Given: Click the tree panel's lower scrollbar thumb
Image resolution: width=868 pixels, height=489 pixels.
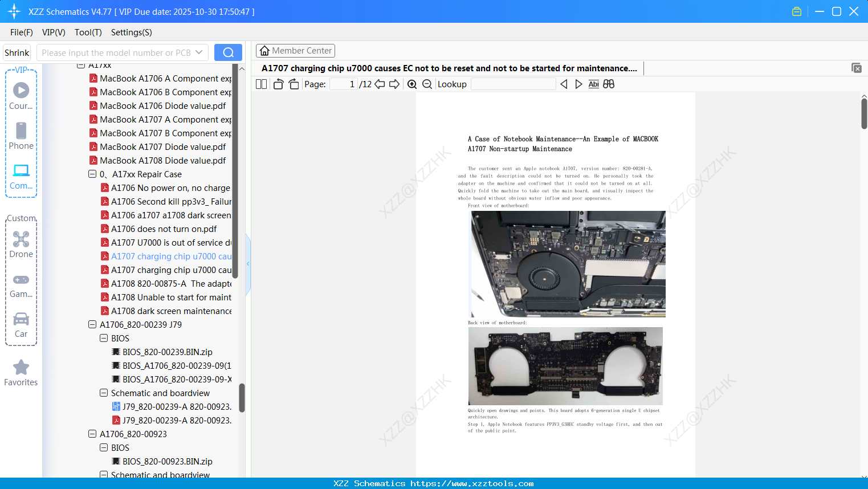Looking at the screenshot, I should tap(242, 397).
